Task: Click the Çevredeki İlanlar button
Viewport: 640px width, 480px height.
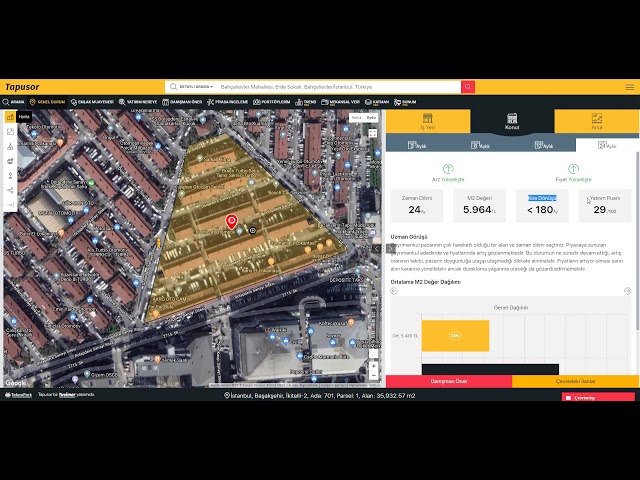Action: 576,381
